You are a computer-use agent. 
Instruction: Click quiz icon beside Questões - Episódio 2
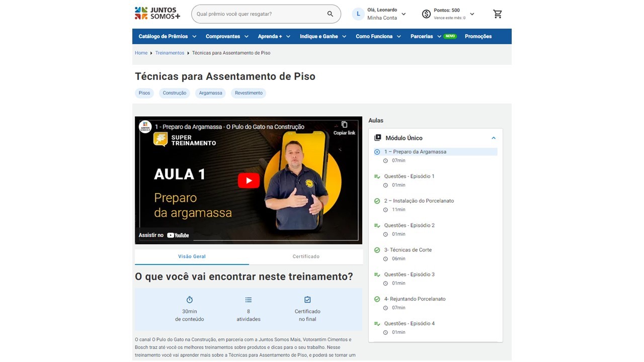pyautogui.click(x=377, y=226)
